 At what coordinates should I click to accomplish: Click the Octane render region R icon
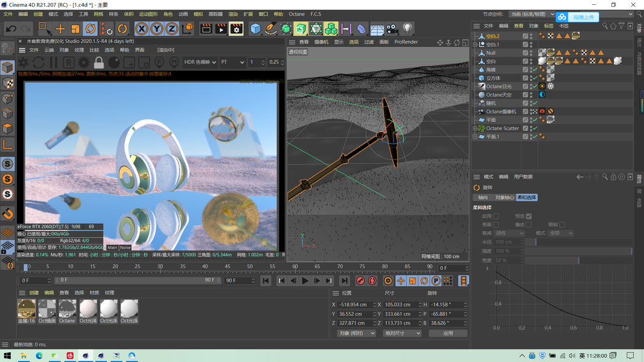click(x=69, y=62)
